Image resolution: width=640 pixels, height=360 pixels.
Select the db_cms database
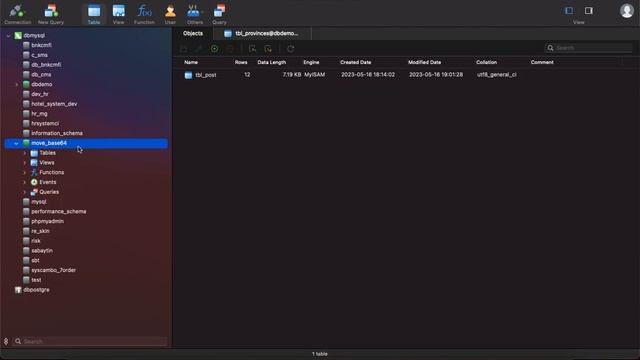click(41, 75)
